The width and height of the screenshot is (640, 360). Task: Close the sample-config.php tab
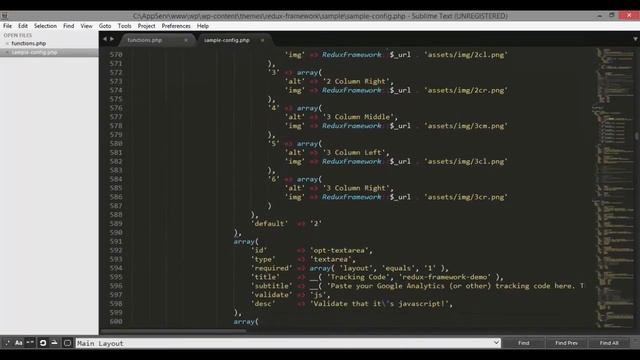(x=262, y=40)
